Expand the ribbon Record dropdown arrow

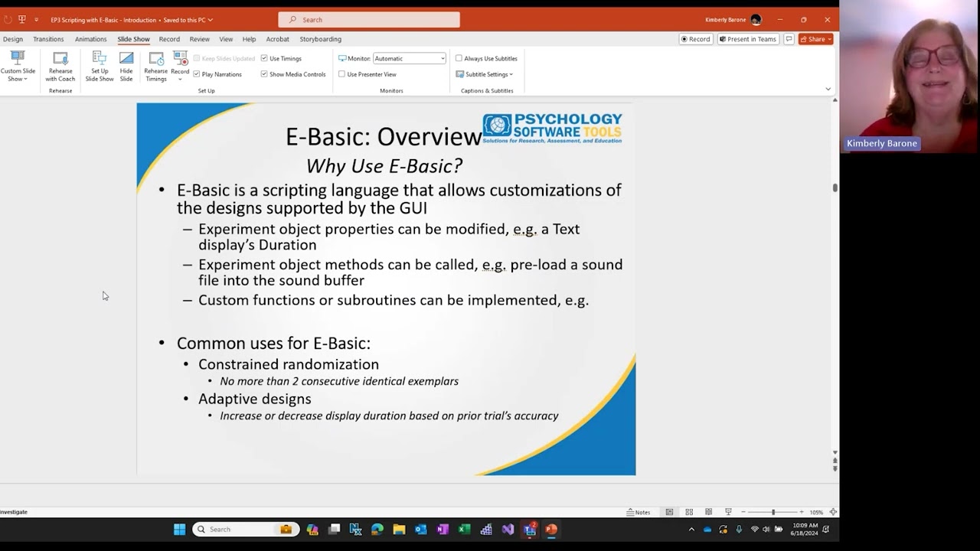tap(180, 79)
